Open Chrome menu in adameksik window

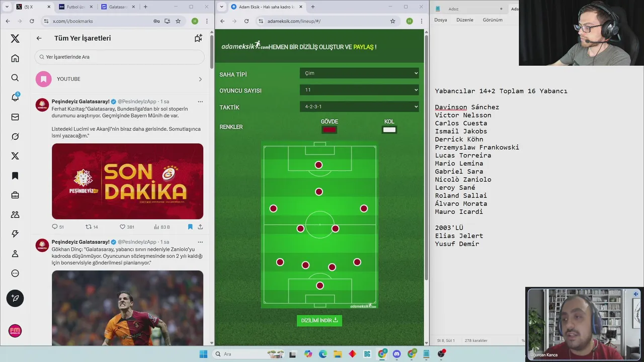click(421, 21)
